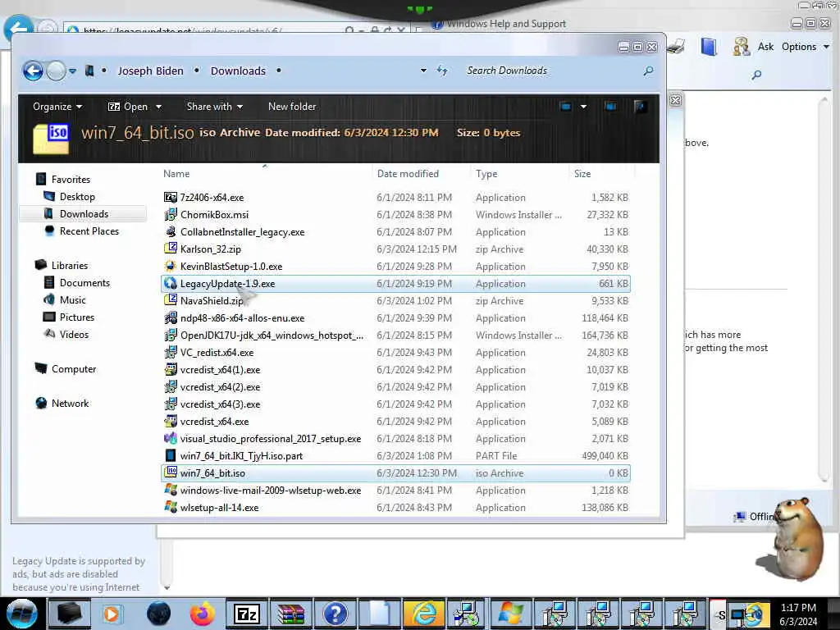Click Joseph Biden in the address path
The height and width of the screenshot is (630, 840).
point(150,71)
